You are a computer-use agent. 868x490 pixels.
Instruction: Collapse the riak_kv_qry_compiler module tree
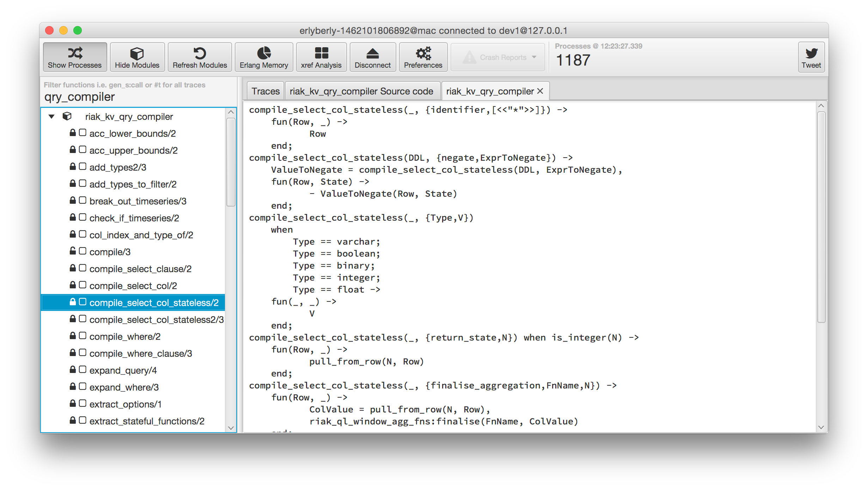51,116
